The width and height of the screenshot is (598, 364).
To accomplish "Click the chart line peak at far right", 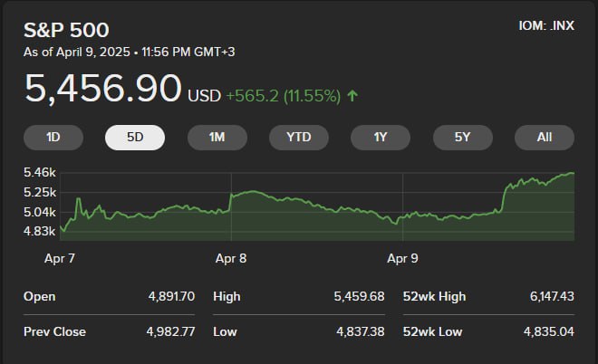I will (572, 173).
